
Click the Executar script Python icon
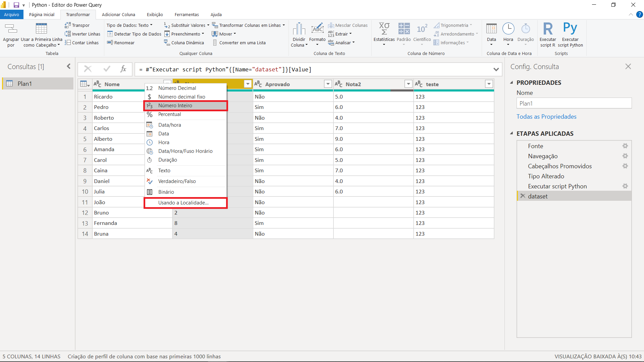(x=570, y=29)
